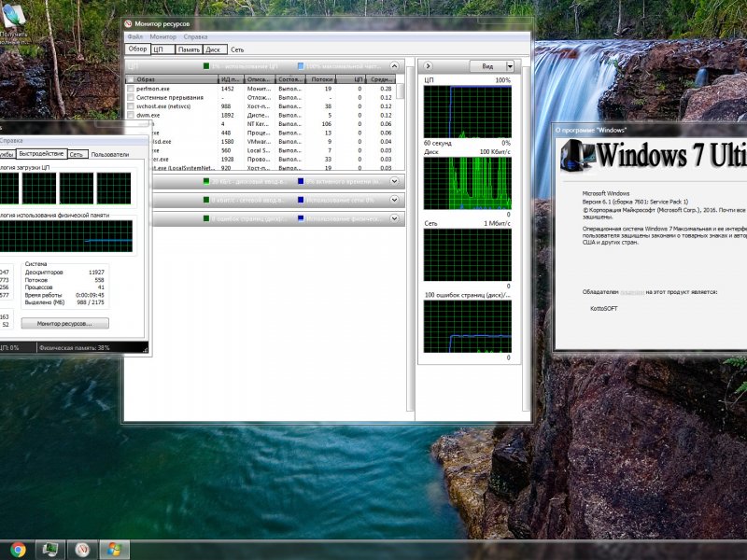Click the uptime value '0:00:09:45'
Screen dimensions: 747x560
(x=90, y=295)
